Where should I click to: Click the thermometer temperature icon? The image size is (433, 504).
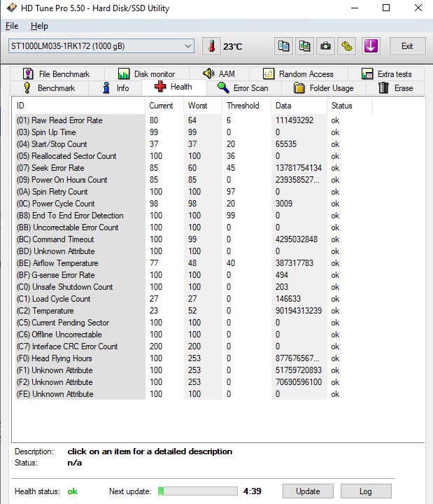pyautogui.click(x=211, y=46)
